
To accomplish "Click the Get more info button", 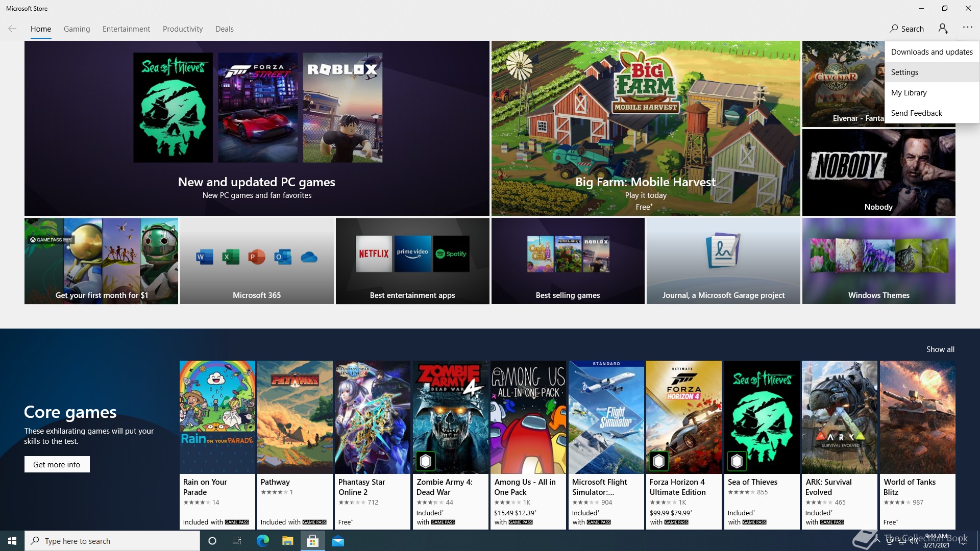I will pos(57,464).
